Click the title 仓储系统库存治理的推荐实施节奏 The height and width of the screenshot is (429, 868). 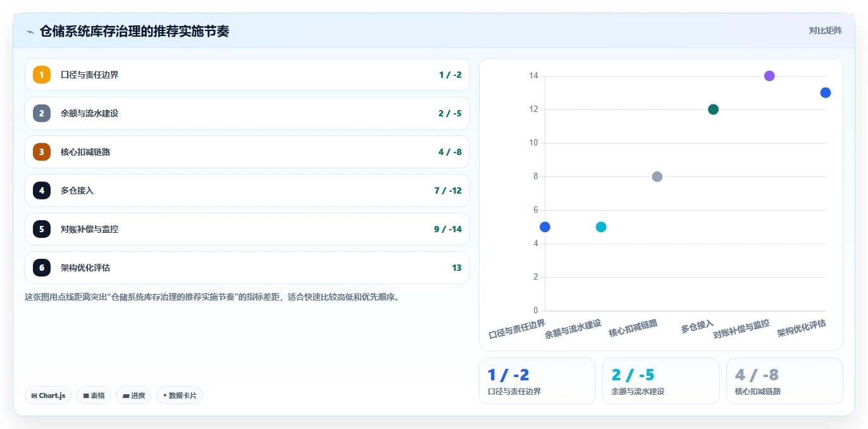[x=135, y=31]
